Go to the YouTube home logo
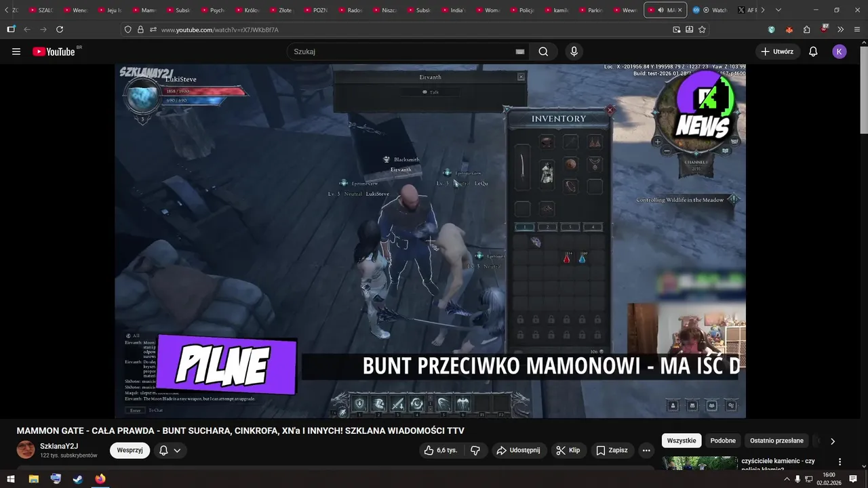This screenshot has width=868, height=488. coord(54,52)
